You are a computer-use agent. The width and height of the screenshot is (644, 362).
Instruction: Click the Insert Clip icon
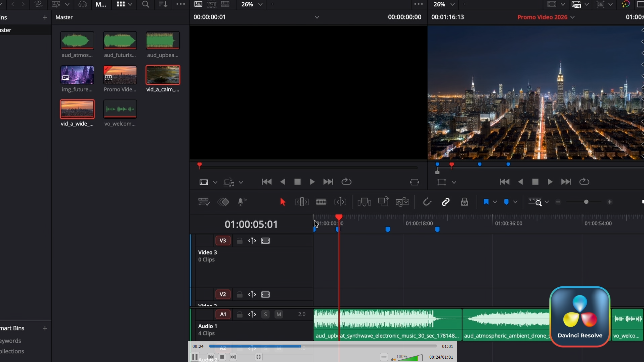point(364,202)
